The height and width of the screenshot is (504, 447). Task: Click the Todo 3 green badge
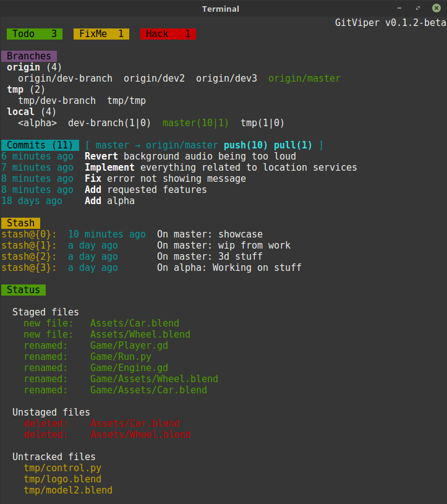coord(35,34)
